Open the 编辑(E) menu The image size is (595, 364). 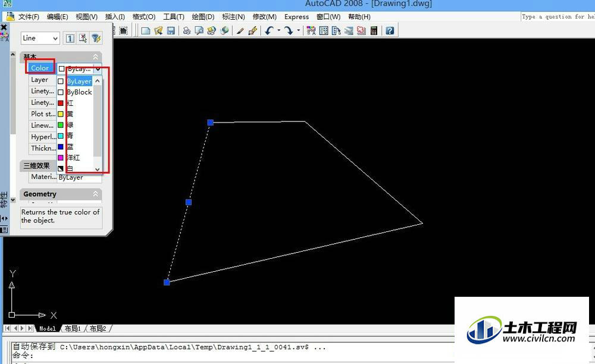point(57,17)
